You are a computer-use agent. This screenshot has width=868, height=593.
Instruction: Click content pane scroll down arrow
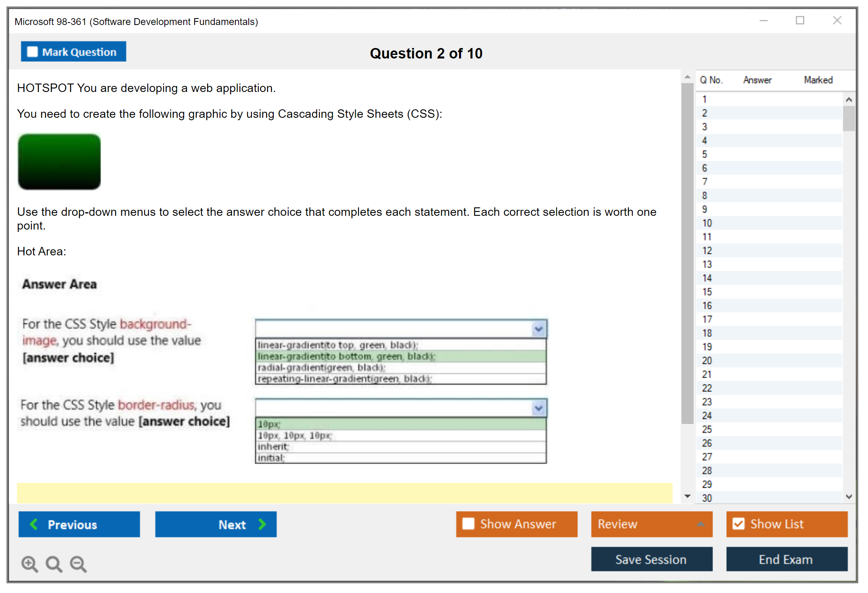point(687,496)
